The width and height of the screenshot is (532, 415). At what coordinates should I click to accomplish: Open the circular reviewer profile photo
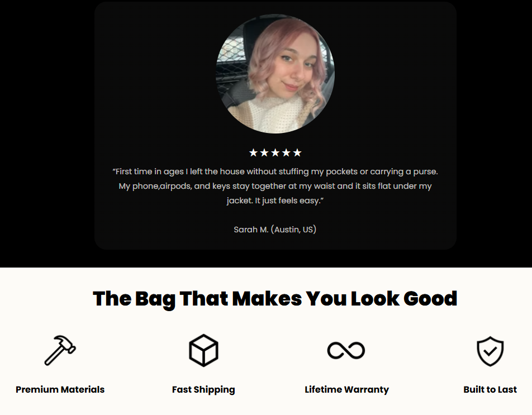[x=275, y=74]
